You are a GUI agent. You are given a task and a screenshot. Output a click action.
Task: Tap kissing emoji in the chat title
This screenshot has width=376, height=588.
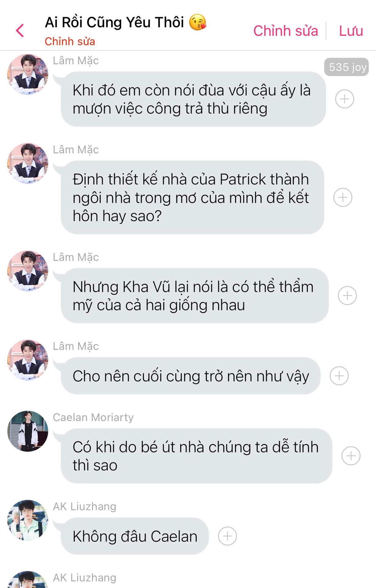[198, 22]
